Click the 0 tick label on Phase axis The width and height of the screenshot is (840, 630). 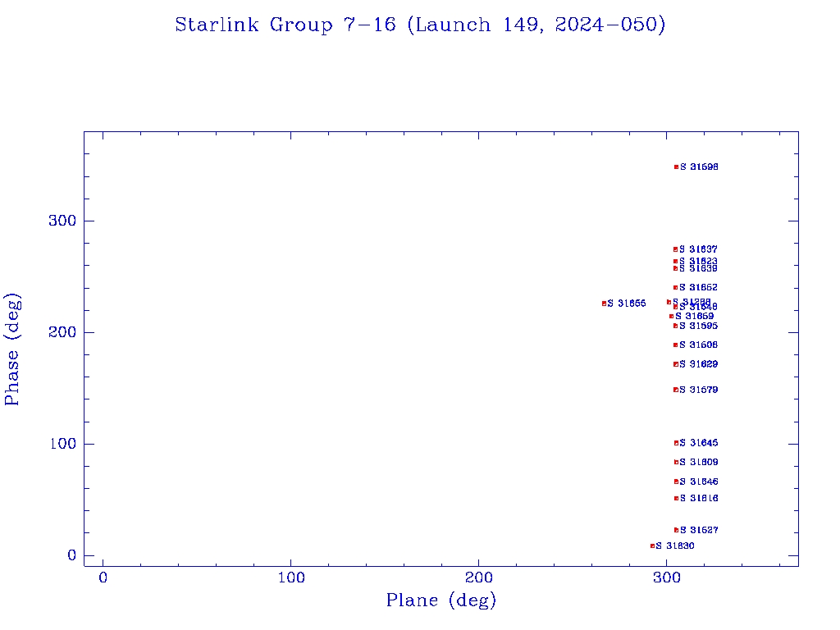click(x=72, y=555)
